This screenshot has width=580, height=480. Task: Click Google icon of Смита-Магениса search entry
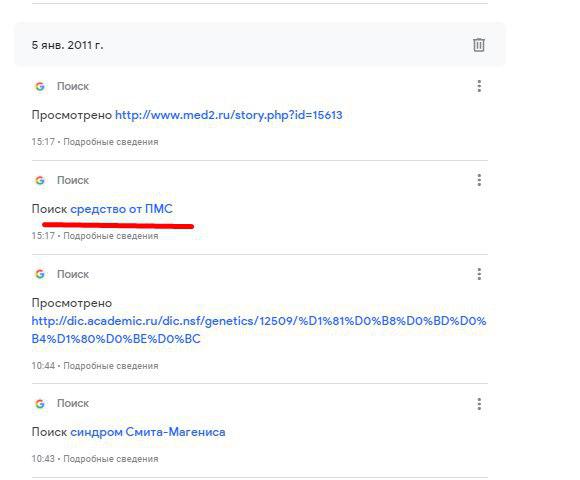pos(40,403)
